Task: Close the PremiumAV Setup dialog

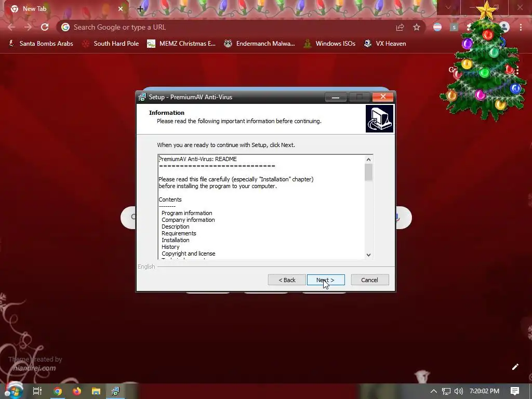Action: point(383,97)
